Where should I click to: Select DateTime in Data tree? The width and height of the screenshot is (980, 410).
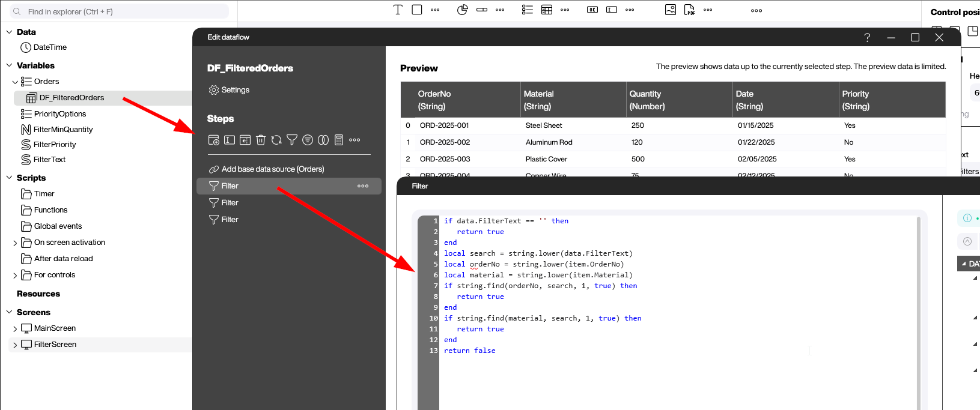pos(50,47)
